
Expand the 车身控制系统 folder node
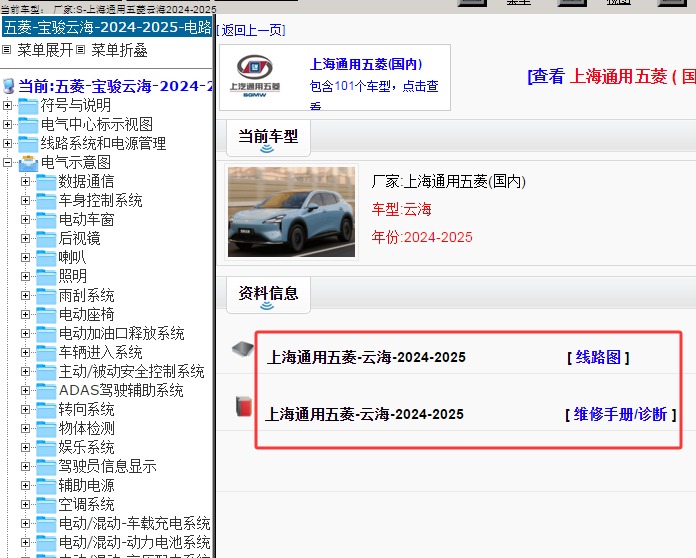click(x=25, y=201)
